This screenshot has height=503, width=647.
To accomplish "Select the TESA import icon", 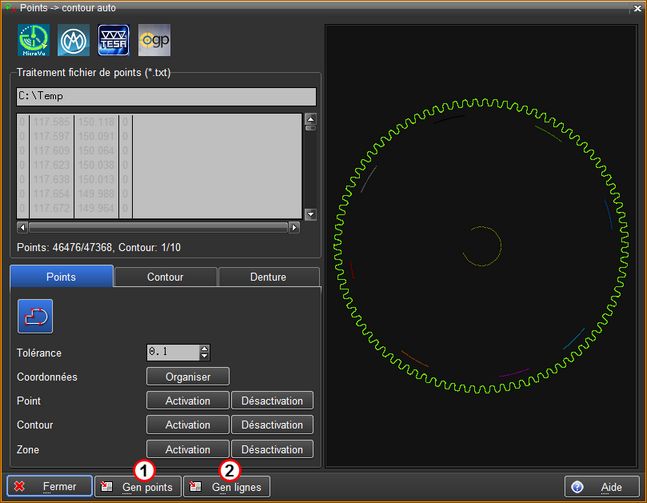I will [x=114, y=40].
